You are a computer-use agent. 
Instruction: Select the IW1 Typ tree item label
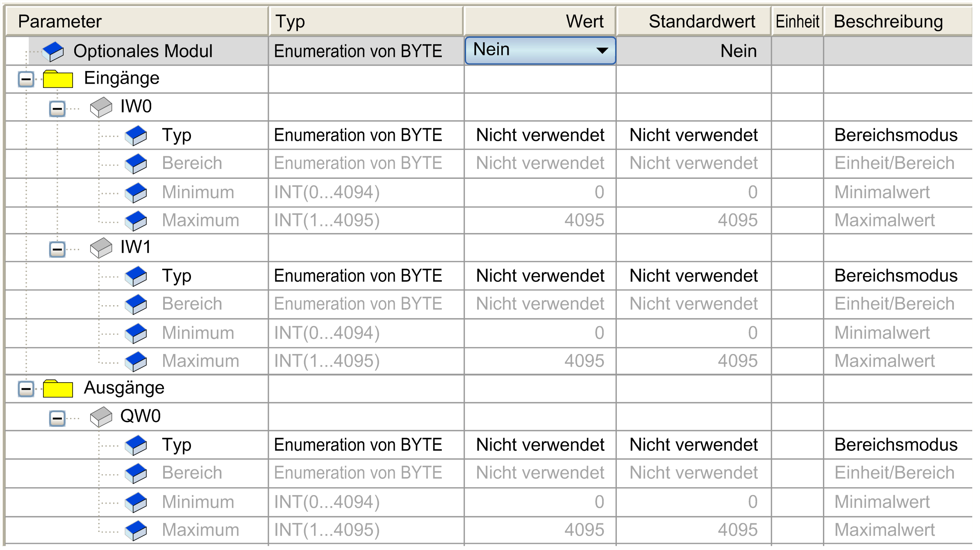tap(177, 276)
